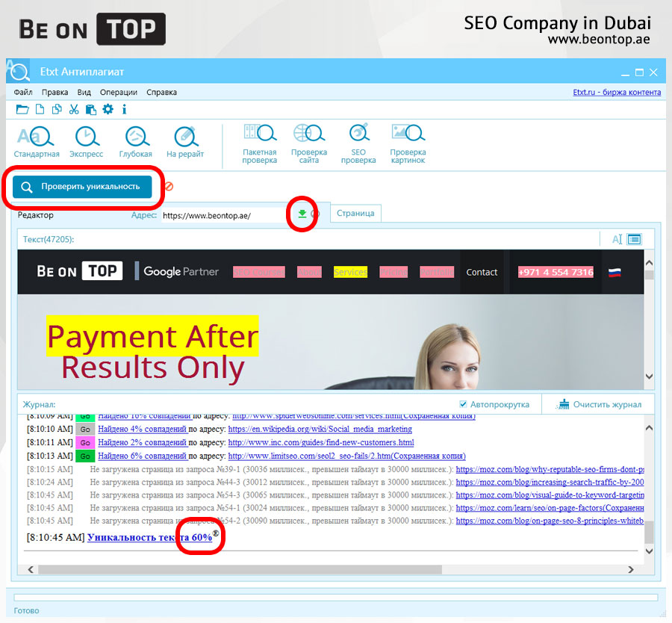Open the limitseo.com seo-fails link
The width and height of the screenshot is (672, 623).
coord(346,456)
